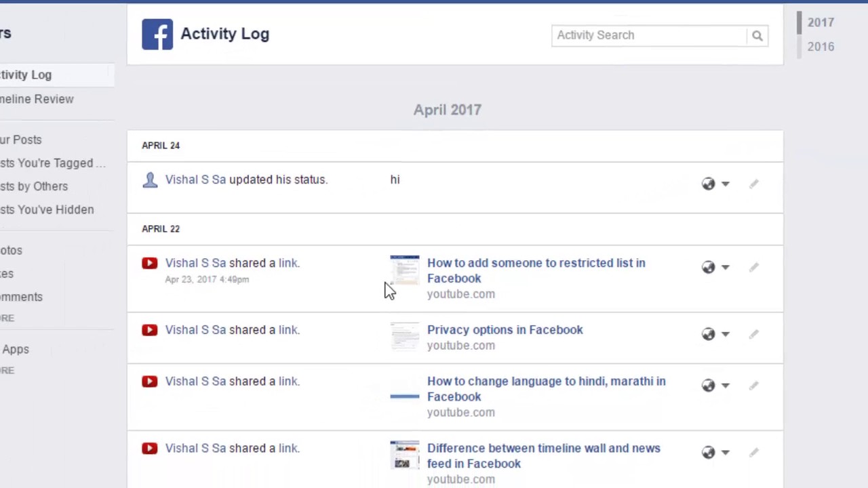Click YouTube icon beside restricted list share
The height and width of the screenshot is (488, 868).
tap(150, 263)
